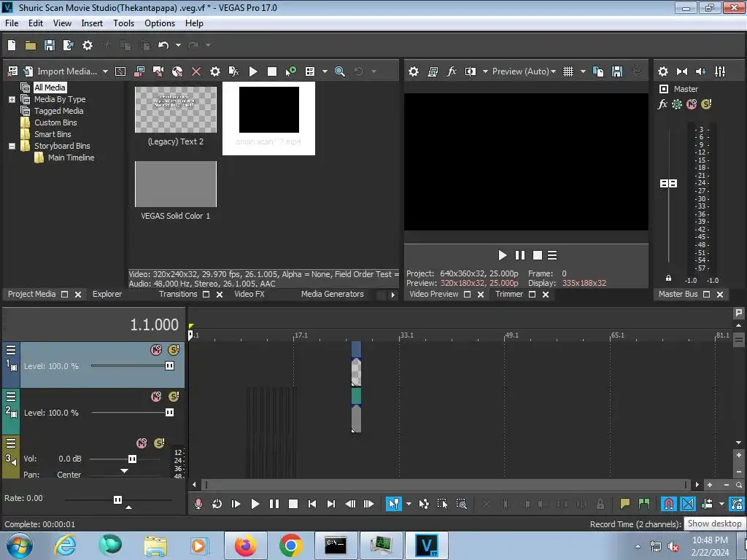Toggle Loop Playback in transport bar

pos(217,504)
